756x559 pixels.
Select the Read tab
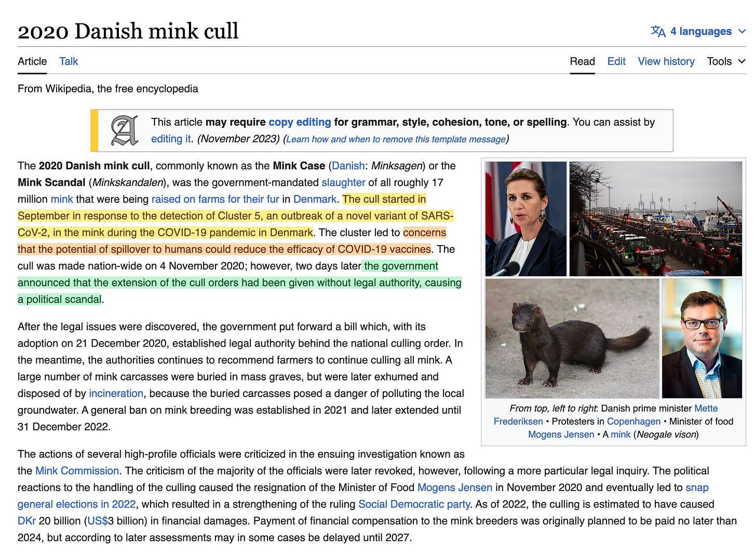(582, 61)
